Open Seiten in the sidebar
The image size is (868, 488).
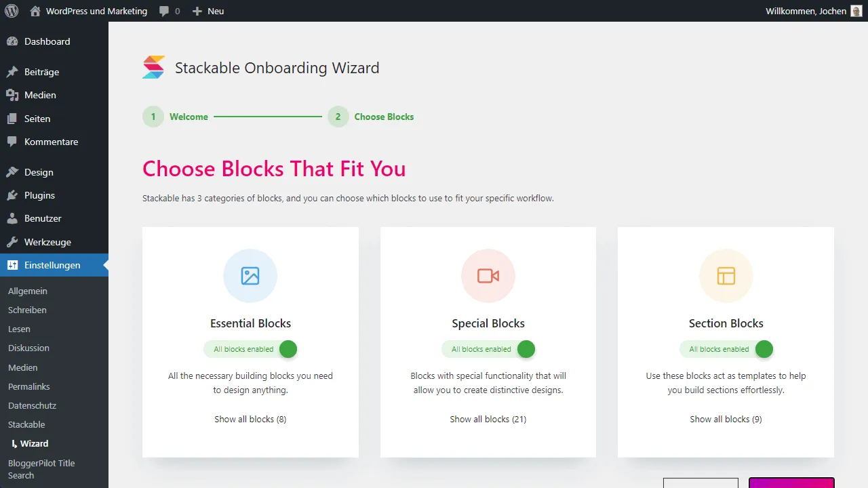pyautogui.click(x=54, y=119)
